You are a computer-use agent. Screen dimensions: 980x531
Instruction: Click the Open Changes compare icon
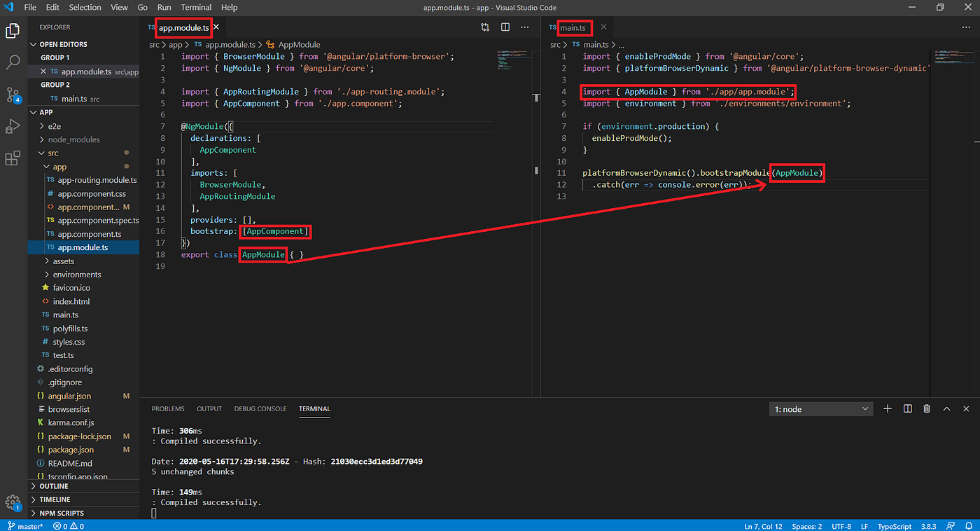pyautogui.click(x=484, y=27)
